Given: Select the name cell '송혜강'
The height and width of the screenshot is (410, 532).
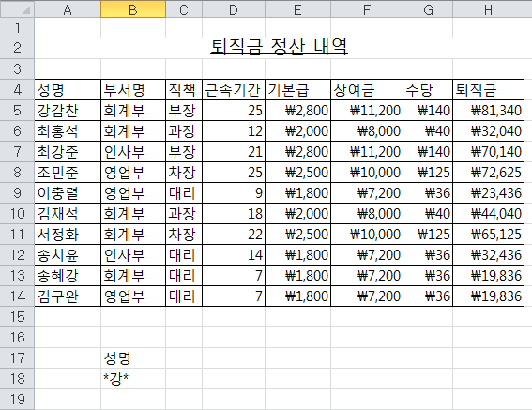Looking at the screenshot, I should pyautogui.click(x=68, y=275).
